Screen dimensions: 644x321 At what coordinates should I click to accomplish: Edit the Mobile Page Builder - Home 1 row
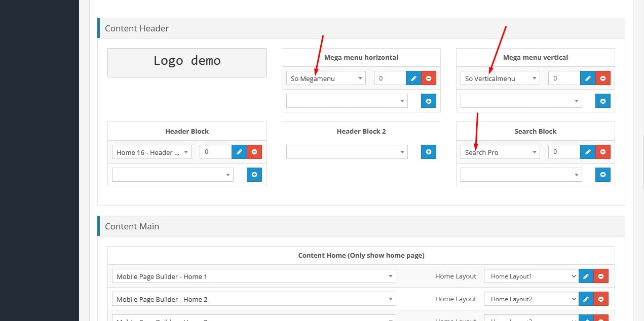(586, 276)
